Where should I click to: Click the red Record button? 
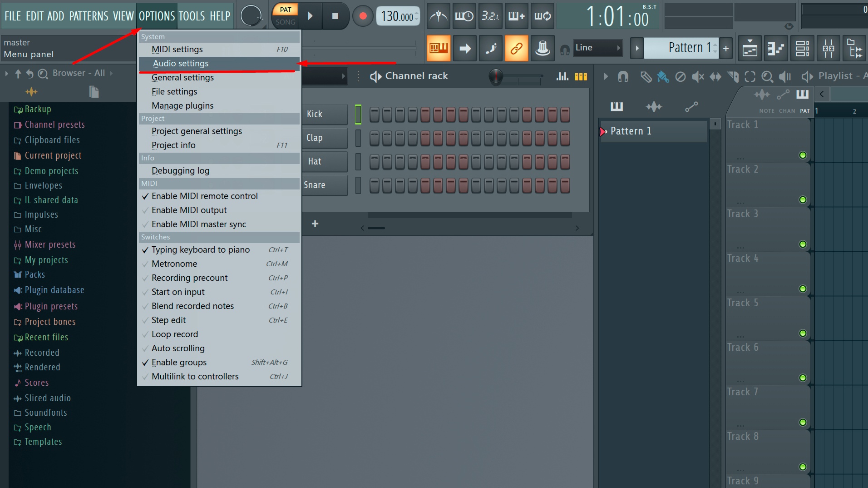click(363, 16)
